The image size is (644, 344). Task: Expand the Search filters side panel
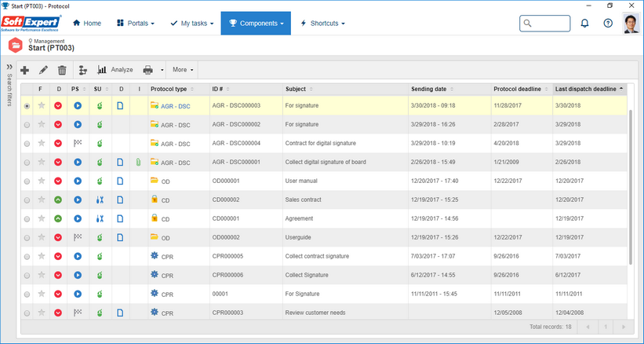coord(9,67)
